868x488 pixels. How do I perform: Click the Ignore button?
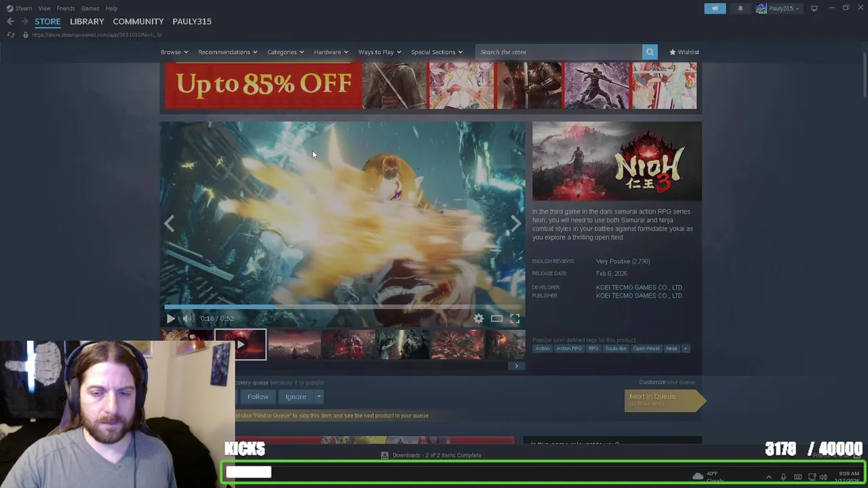296,396
